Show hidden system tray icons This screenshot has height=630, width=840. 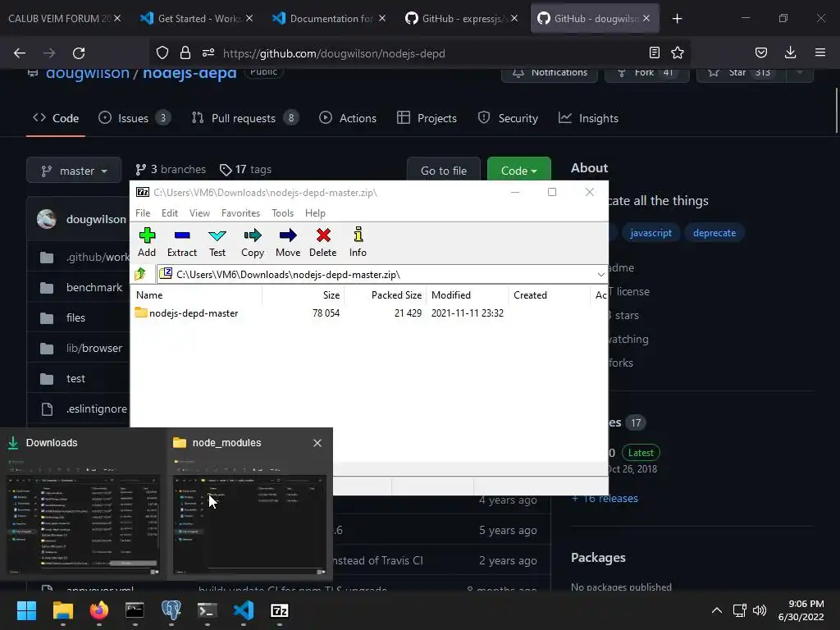point(717,610)
